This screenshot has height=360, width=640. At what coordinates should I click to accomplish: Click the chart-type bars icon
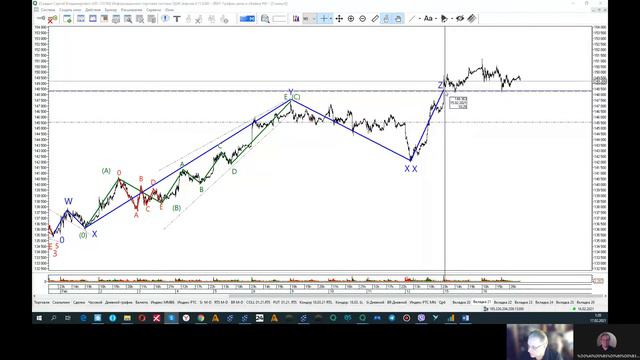click(296, 19)
